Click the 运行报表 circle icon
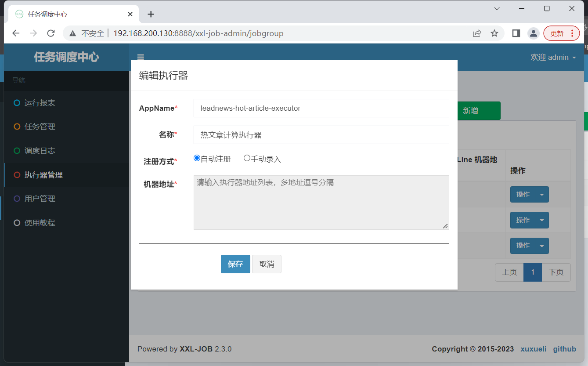 click(17, 103)
